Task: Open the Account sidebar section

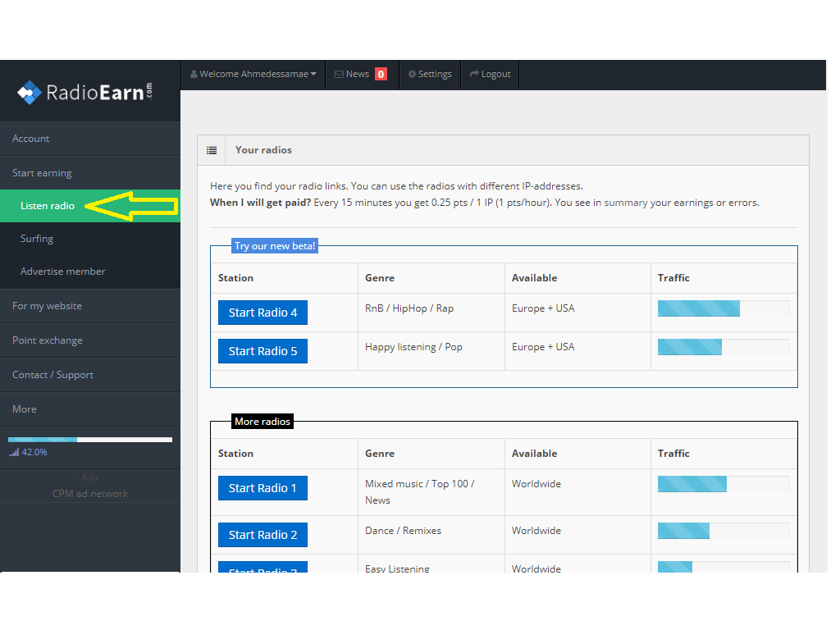Action: pos(90,139)
